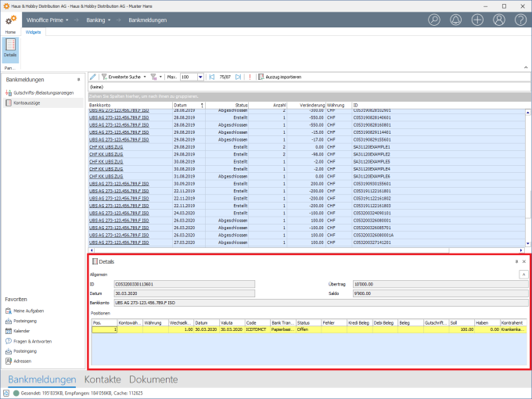The width and height of the screenshot is (532, 399).
Task: Open the search magnifier icon in header
Action: coord(434,20)
